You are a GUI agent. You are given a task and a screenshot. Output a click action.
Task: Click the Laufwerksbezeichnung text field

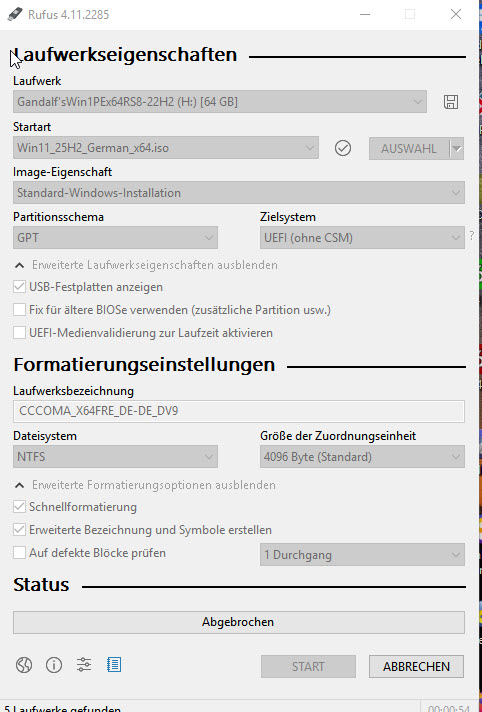pos(239,411)
